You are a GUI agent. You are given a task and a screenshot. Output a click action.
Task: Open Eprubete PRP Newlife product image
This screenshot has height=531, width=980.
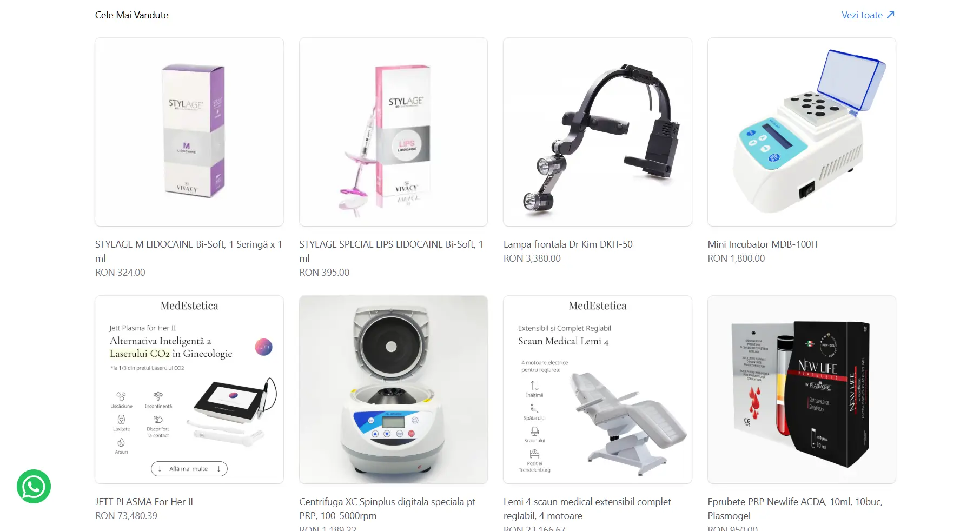coord(802,389)
